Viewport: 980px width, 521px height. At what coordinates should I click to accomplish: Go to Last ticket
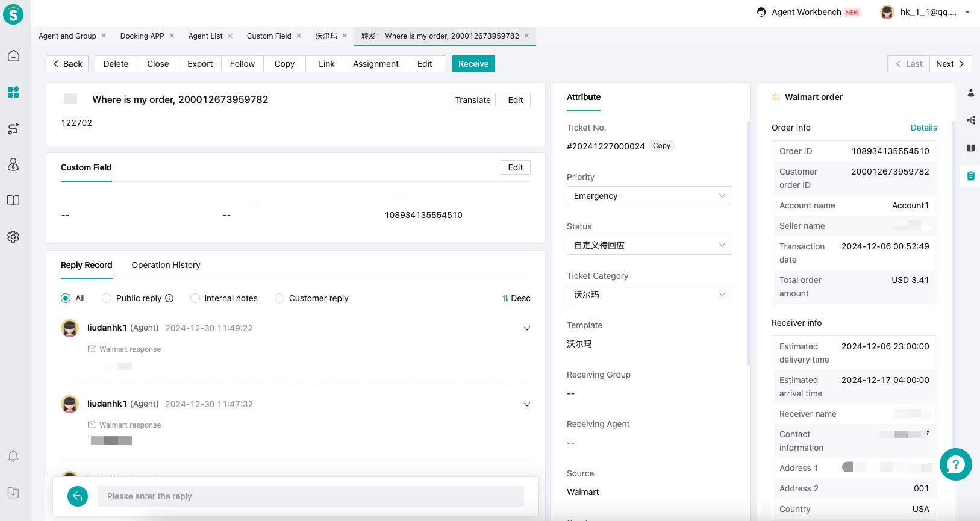click(908, 64)
